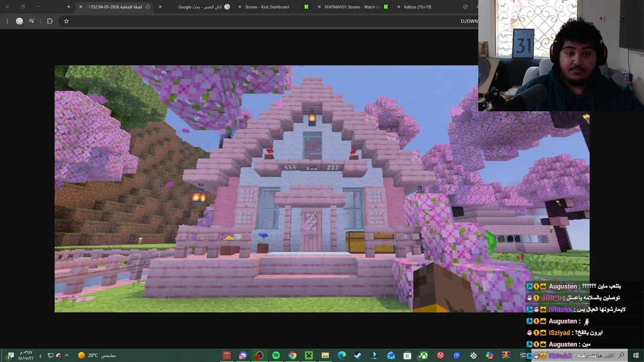Open WinRAR from the taskbar
The width and height of the screenshot is (644, 362).
506,355
